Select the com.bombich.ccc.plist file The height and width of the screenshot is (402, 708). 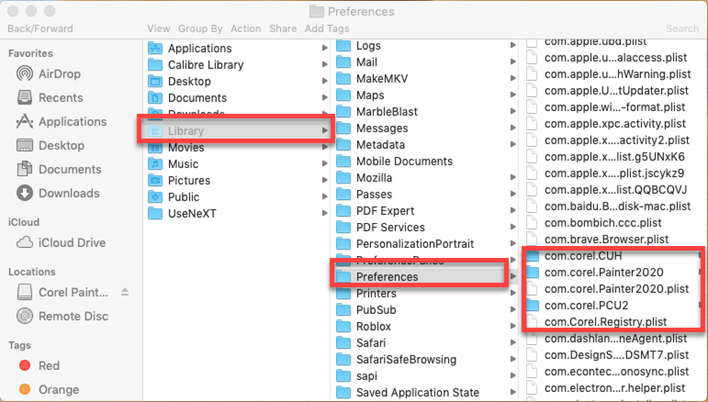click(x=594, y=223)
